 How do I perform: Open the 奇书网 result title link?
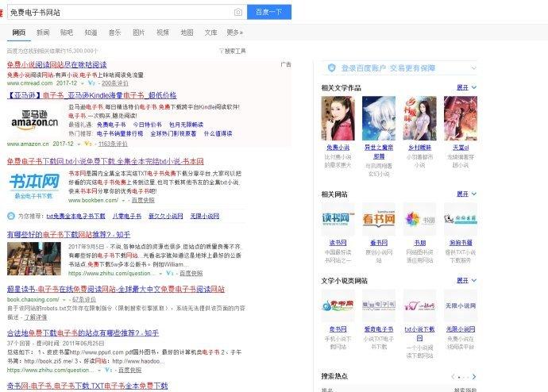click(87, 386)
